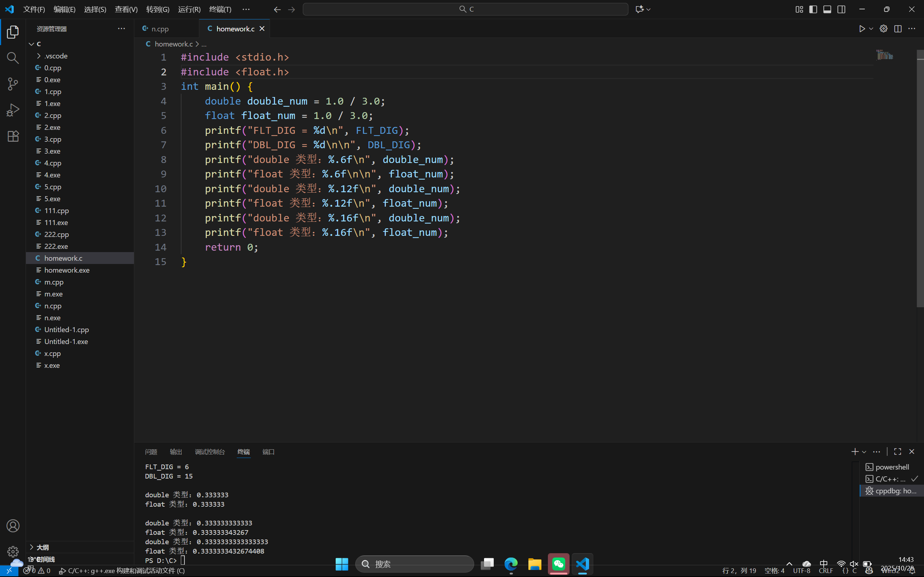Split the editor to the right
The height and width of the screenshot is (577, 924).
898,28
